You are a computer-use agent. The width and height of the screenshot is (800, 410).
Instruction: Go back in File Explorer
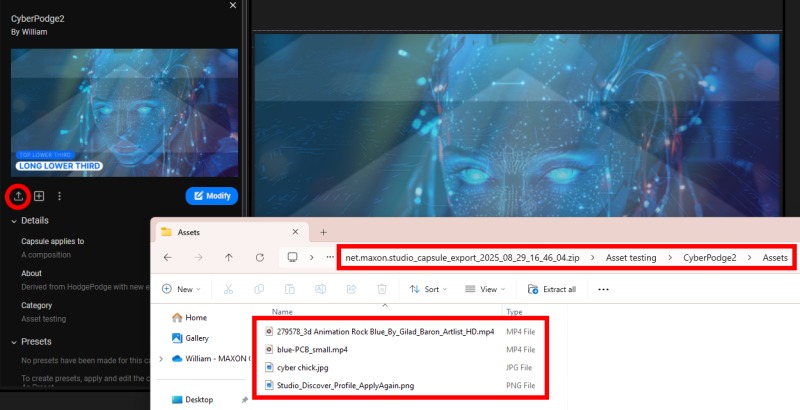click(x=167, y=258)
